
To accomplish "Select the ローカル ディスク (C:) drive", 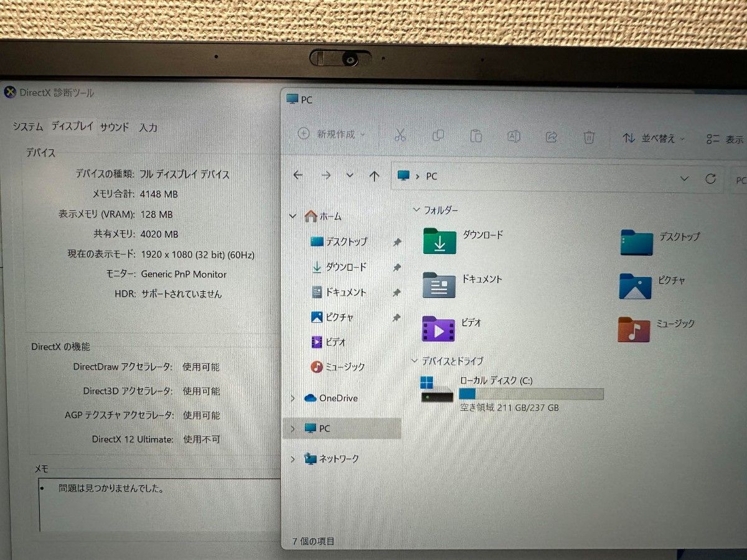I will pyautogui.click(x=512, y=393).
